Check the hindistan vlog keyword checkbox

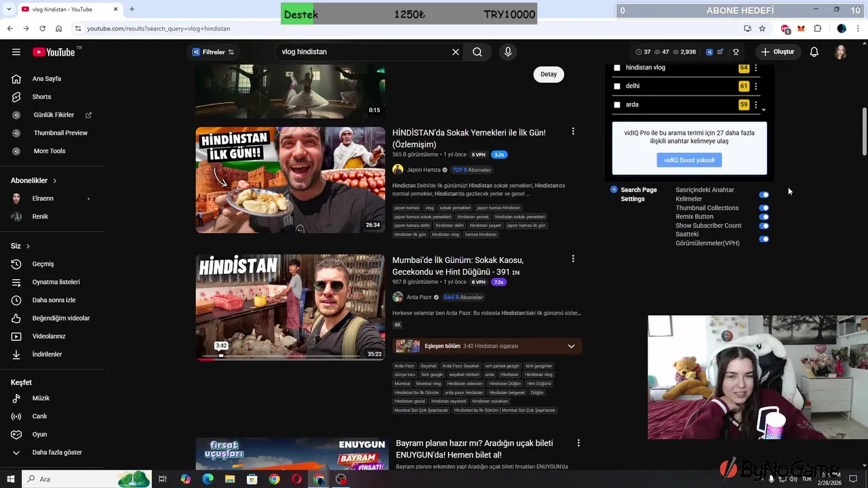click(617, 68)
